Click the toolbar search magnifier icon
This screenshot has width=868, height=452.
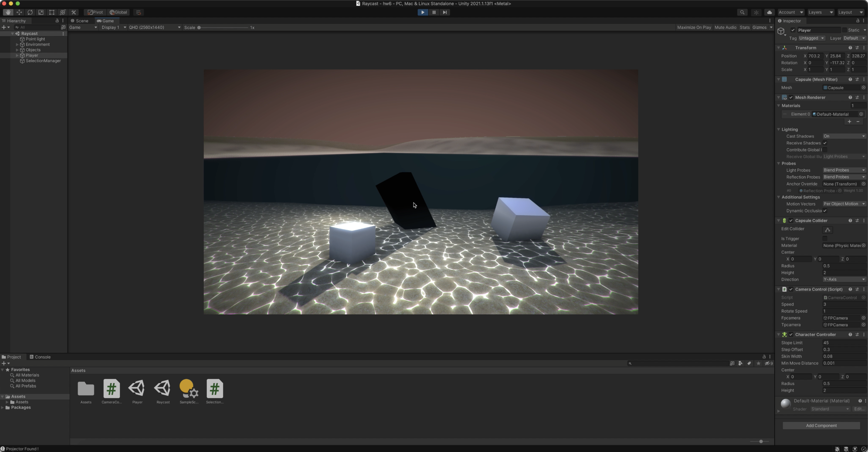pyautogui.click(x=742, y=12)
